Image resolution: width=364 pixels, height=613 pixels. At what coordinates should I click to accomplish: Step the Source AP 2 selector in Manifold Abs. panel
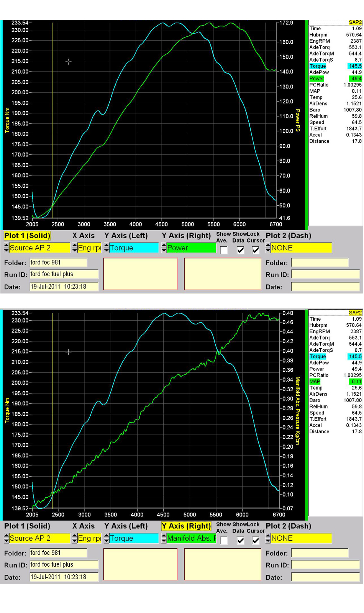click(6, 538)
